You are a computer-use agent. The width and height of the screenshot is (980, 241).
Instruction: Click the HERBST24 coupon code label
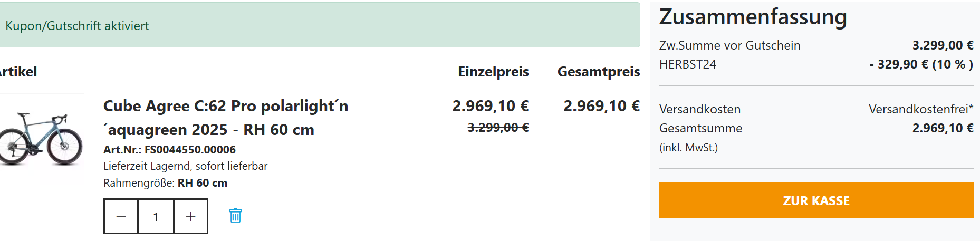[x=688, y=64]
